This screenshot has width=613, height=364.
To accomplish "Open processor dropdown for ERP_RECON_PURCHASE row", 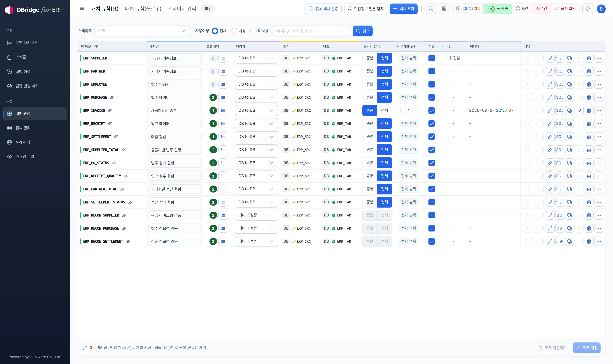I will click(256, 228).
